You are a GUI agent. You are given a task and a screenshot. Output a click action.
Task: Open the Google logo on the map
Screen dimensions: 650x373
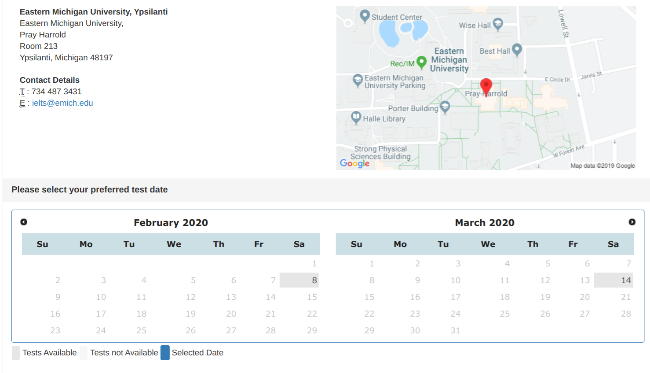(354, 163)
